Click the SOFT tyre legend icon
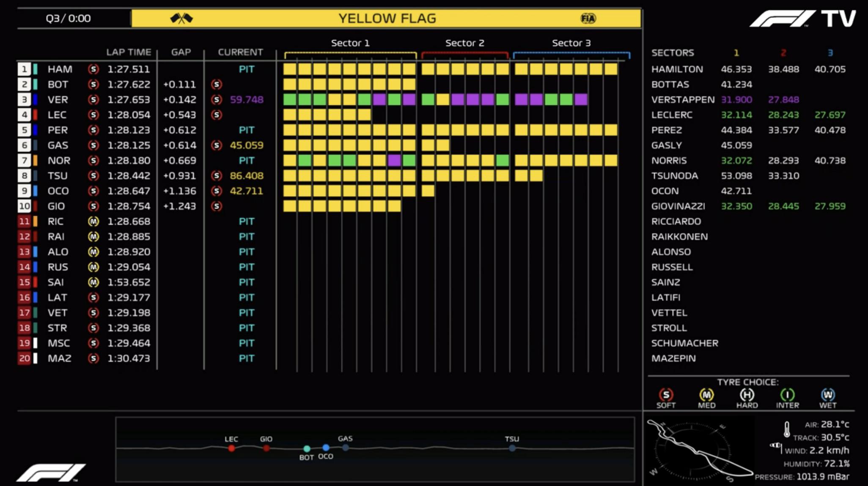The width and height of the screenshot is (868, 486). [x=666, y=395]
